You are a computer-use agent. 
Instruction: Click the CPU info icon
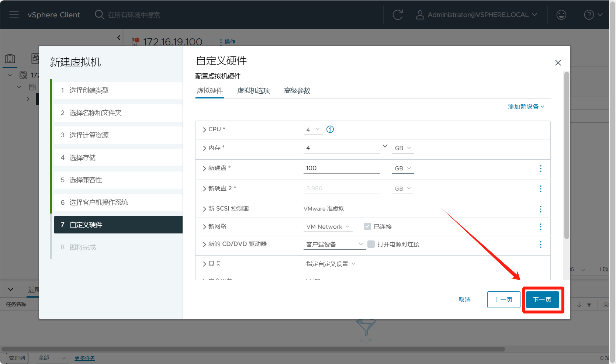pos(330,129)
